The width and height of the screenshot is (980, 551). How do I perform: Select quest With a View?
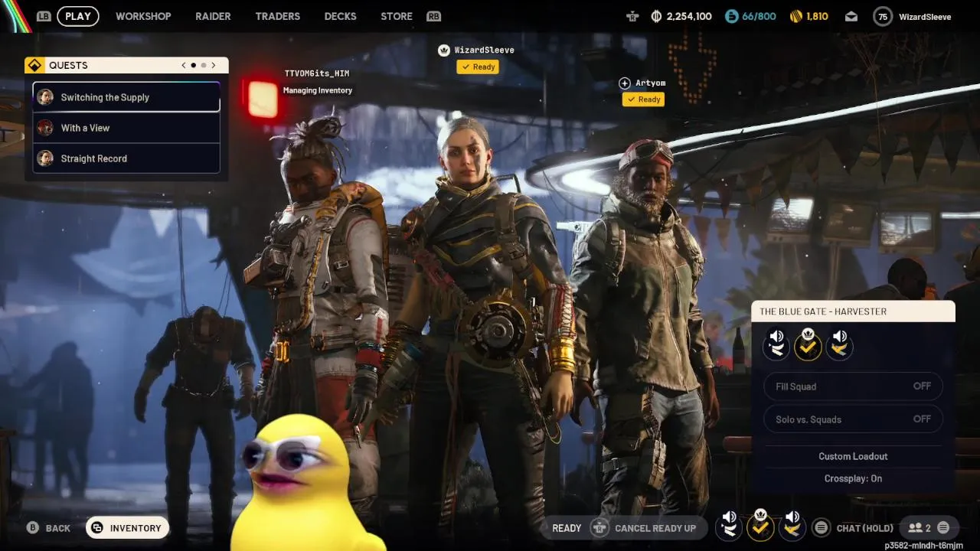pyautogui.click(x=126, y=128)
